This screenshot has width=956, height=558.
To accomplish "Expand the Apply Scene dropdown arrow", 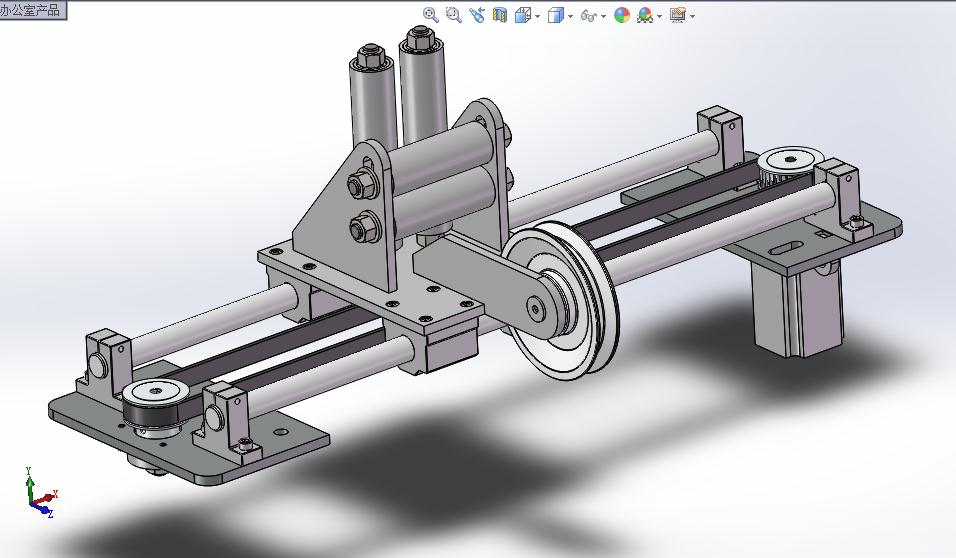I will 660,16.
